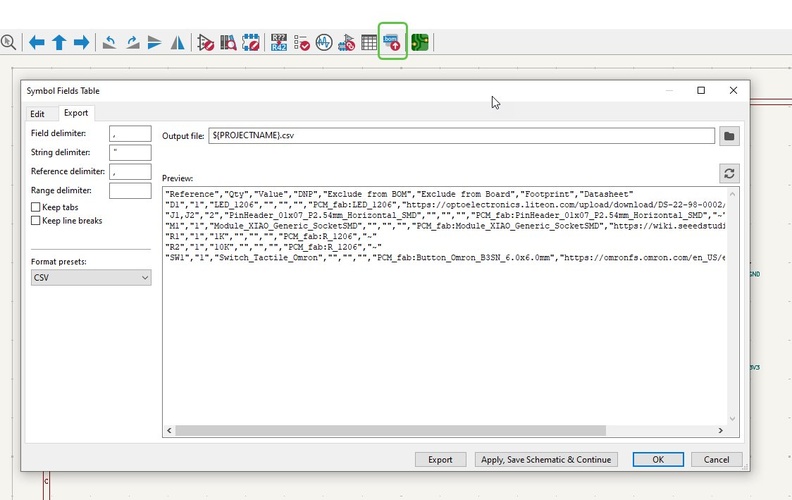Enable the Keep line breaks checkbox
This screenshot has width=792, height=500.
[x=36, y=221]
